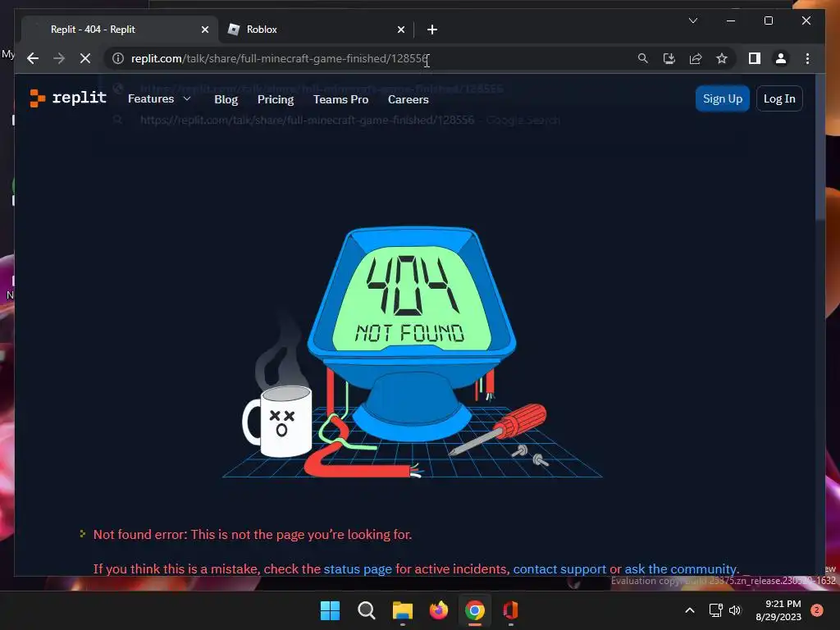The image size is (840, 630).
Task: Open the status page link
Action: click(x=358, y=569)
